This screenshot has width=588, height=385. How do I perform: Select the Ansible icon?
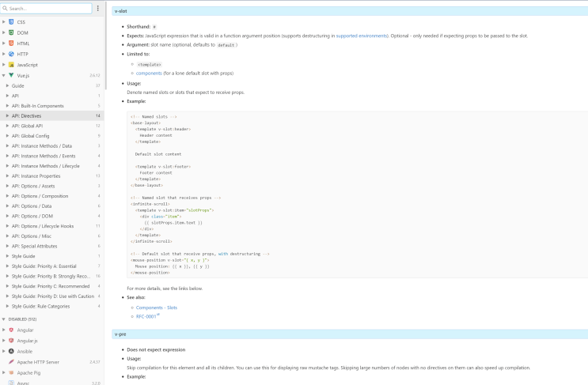pyautogui.click(x=11, y=351)
